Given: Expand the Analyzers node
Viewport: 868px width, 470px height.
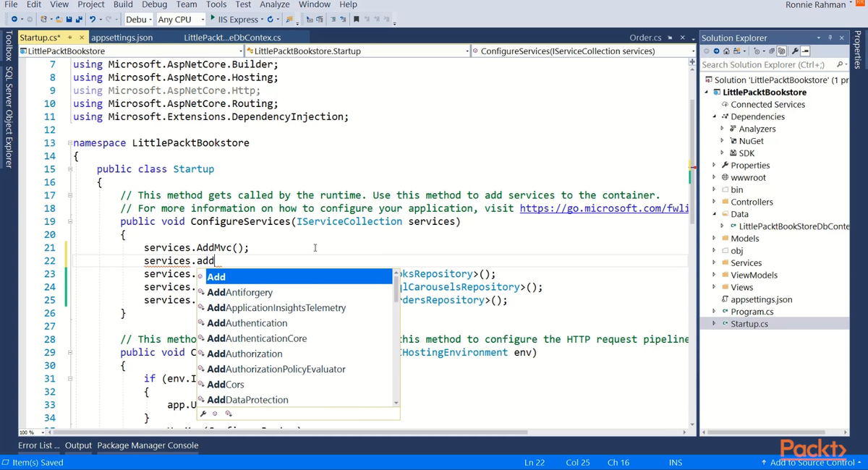Looking at the screenshot, I should [x=722, y=129].
